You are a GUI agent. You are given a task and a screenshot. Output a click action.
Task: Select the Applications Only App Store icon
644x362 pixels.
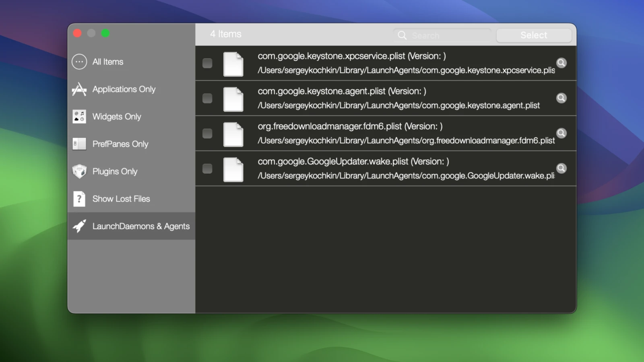point(79,89)
